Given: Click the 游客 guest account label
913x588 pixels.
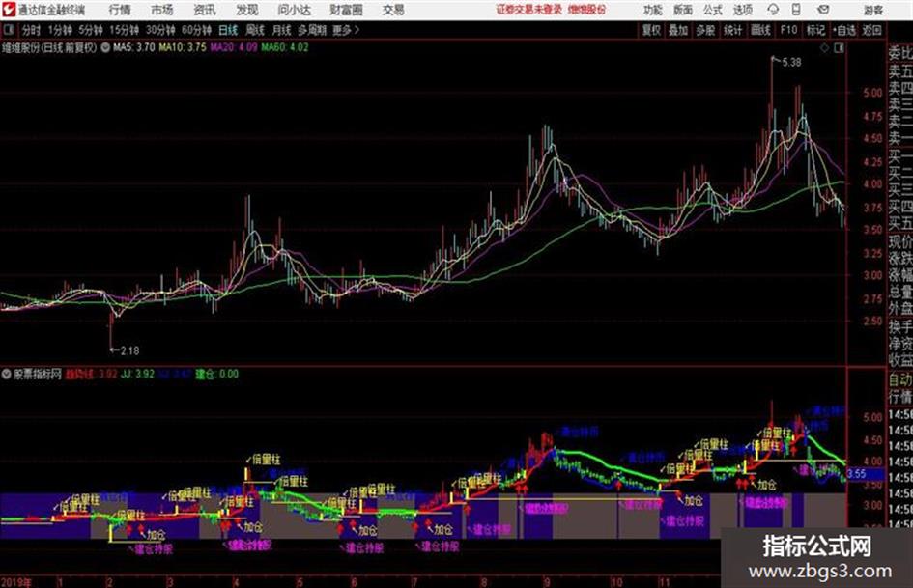Looking at the screenshot, I should (x=873, y=10).
